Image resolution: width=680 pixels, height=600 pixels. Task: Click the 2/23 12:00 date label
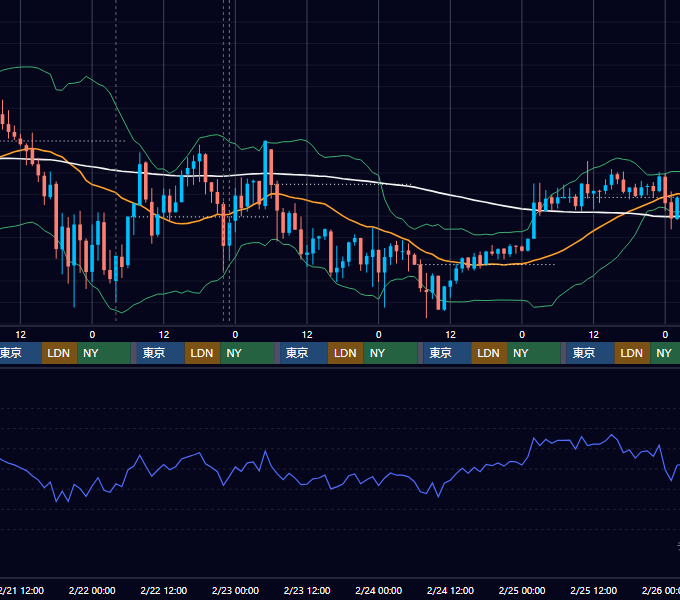tap(307, 590)
